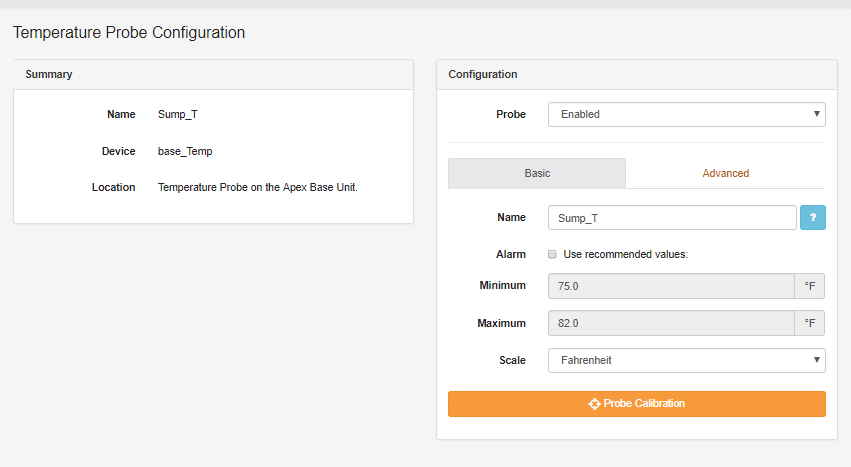
Task: Click the Sump_T name value in Summary
Action: pyautogui.click(x=177, y=115)
